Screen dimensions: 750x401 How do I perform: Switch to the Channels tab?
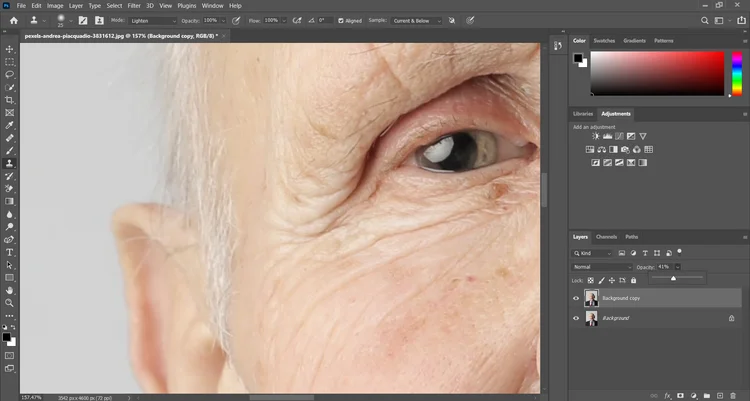click(606, 237)
